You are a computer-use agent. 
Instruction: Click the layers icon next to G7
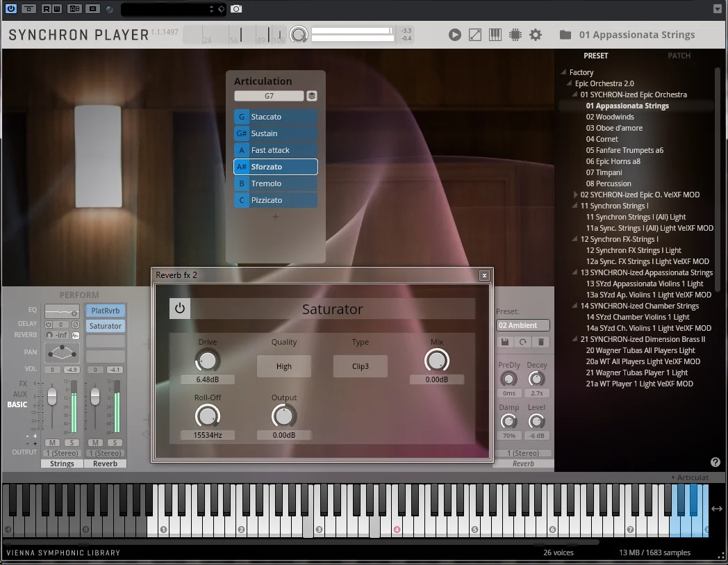click(312, 96)
